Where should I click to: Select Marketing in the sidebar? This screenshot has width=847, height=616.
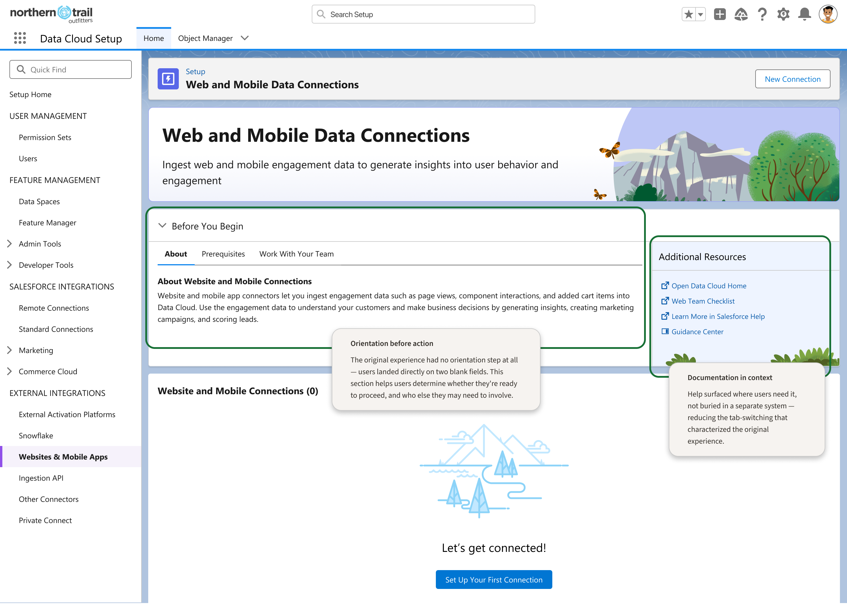36,350
